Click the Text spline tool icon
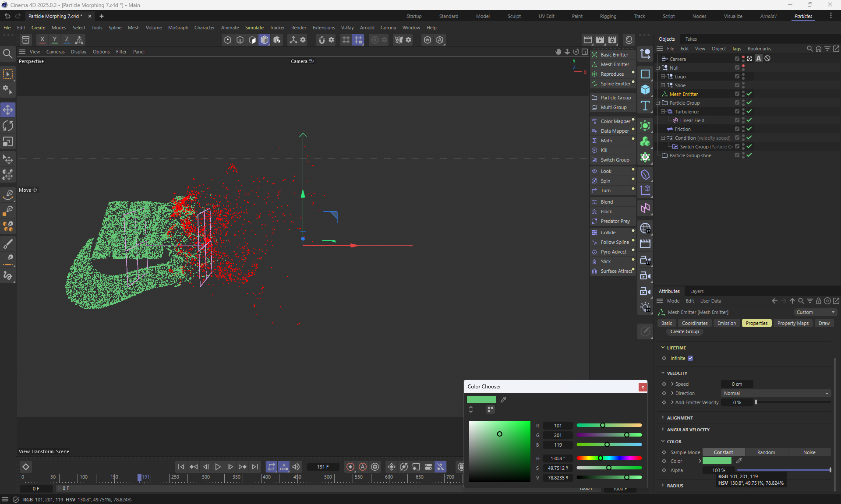Image resolution: width=841 pixels, height=504 pixels. click(x=645, y=106)
